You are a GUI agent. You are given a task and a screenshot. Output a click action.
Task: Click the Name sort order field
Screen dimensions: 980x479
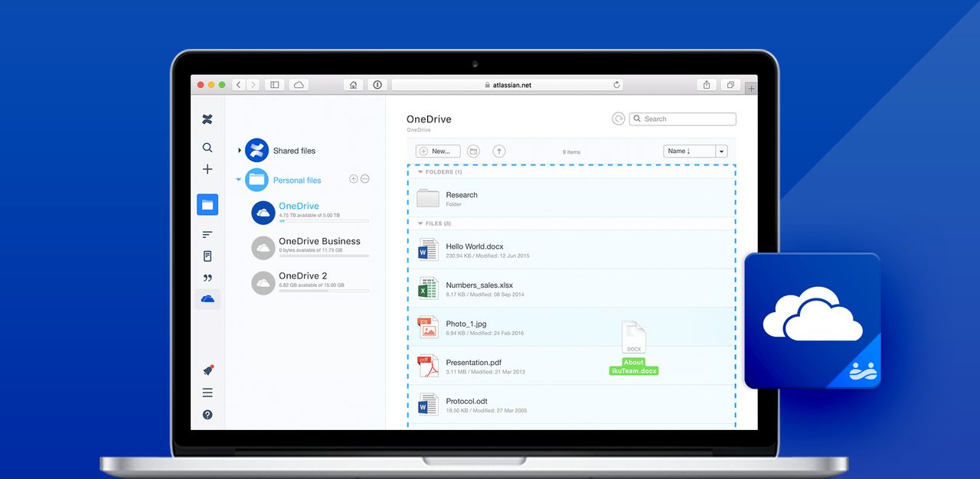690,152
